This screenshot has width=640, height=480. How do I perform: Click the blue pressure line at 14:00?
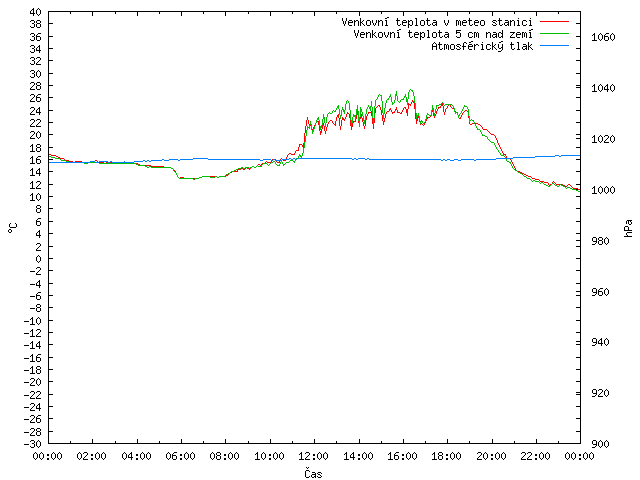tap(359, 159)
